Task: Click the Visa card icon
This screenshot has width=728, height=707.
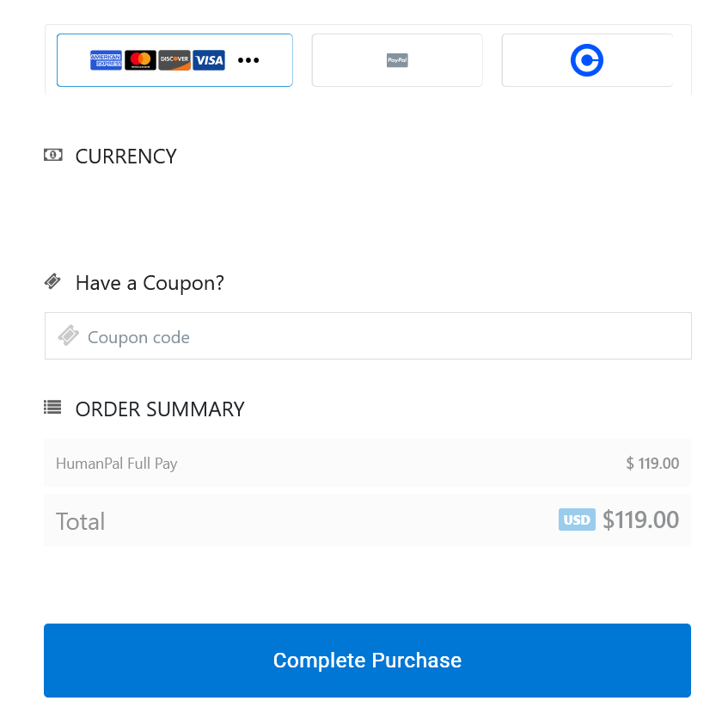Action: (x=208, y=60)
